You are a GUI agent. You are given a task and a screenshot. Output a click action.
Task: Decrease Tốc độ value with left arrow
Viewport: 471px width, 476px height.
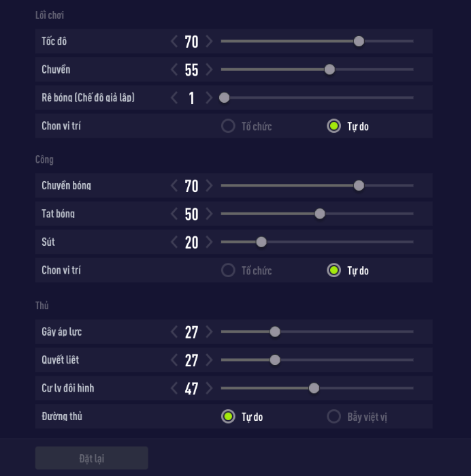(x=174, y=42)
